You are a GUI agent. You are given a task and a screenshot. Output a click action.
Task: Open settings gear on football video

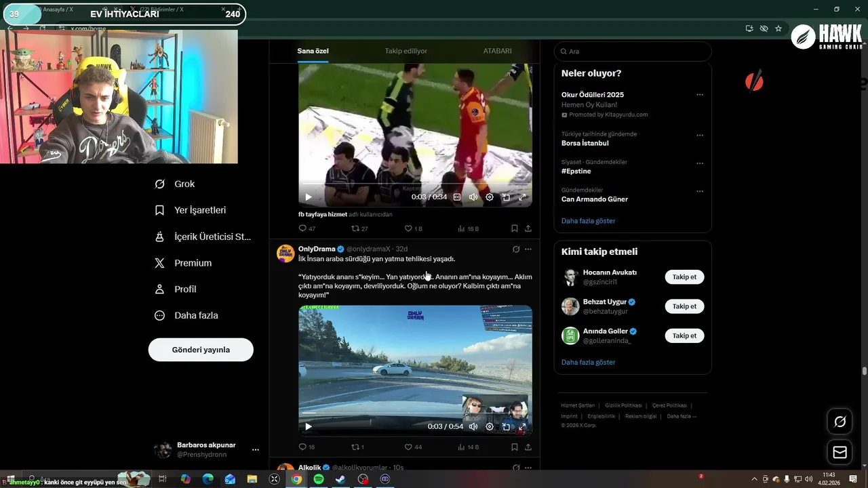[490, 197]
